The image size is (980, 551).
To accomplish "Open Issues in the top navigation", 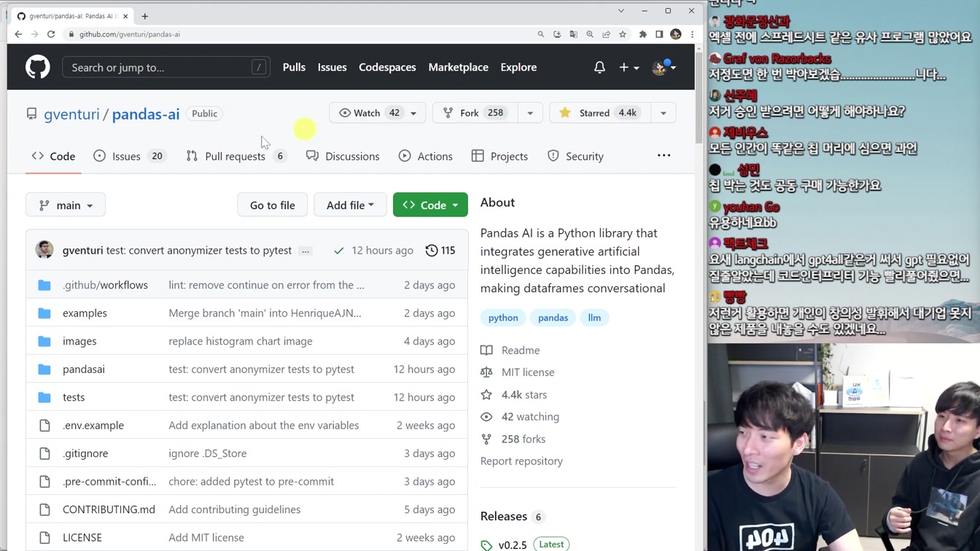I will (x=332, y=67).
